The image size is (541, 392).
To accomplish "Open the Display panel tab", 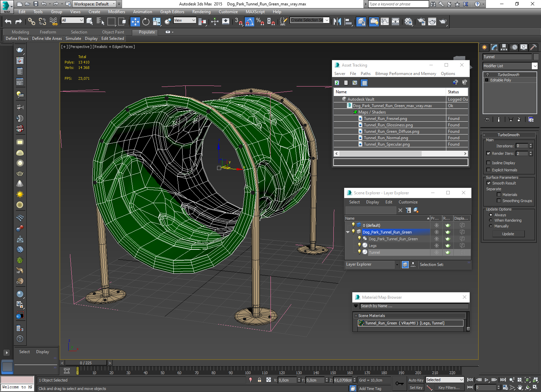I will (524, 47).
